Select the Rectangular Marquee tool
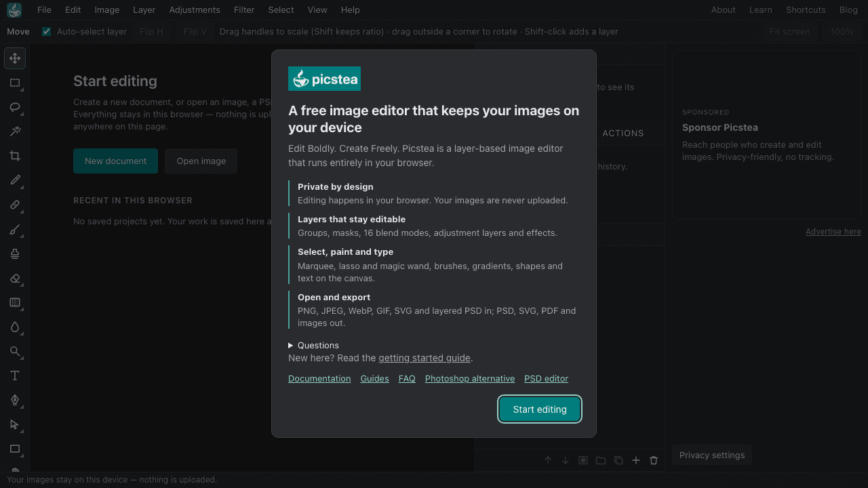The width and height of the screenshot is (868, 488). tap(15, 83)
